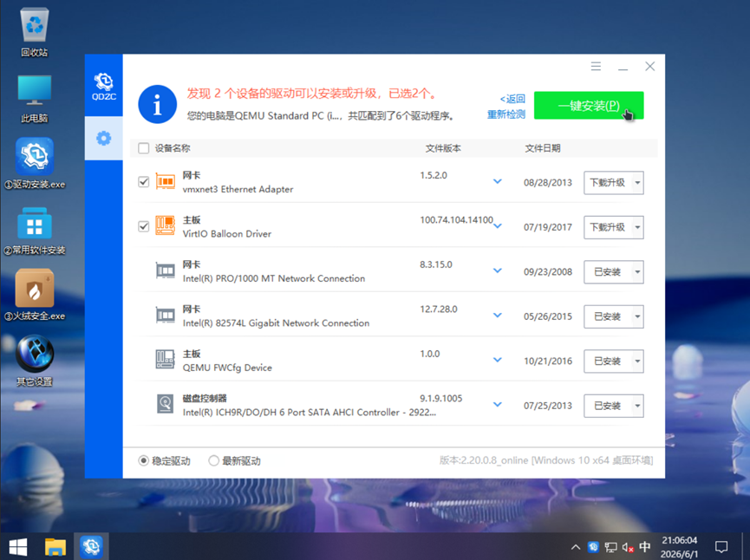Click the vmxnet3 Ethernet Adapter network card icon
Screen dimensions: 750x560
pos(165,182)
